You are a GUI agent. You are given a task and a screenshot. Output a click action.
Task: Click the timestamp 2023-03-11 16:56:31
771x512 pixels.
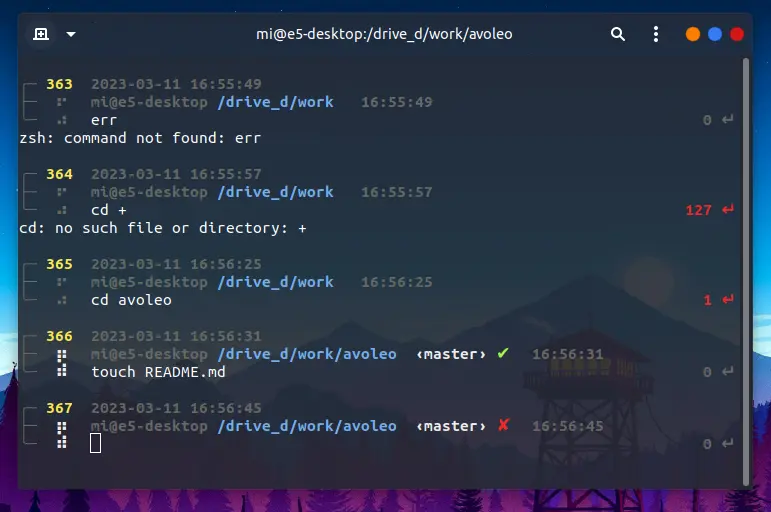click(x=176, y=336)
